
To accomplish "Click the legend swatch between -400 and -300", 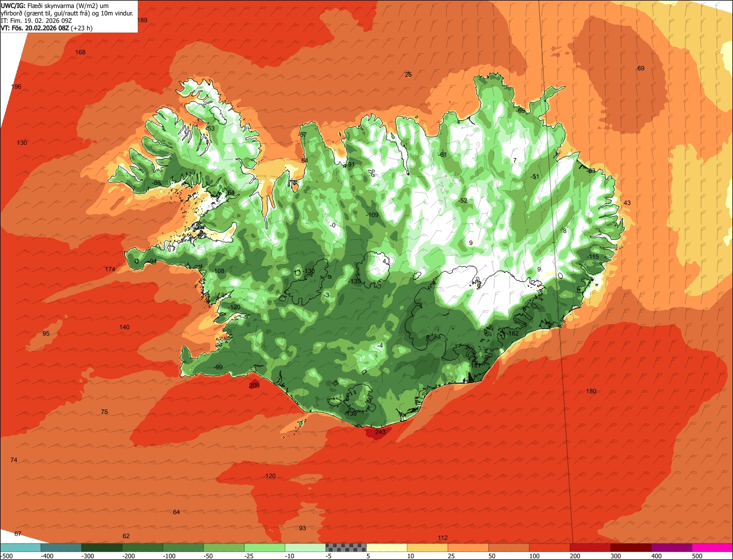I will click(x=61, y=547).
